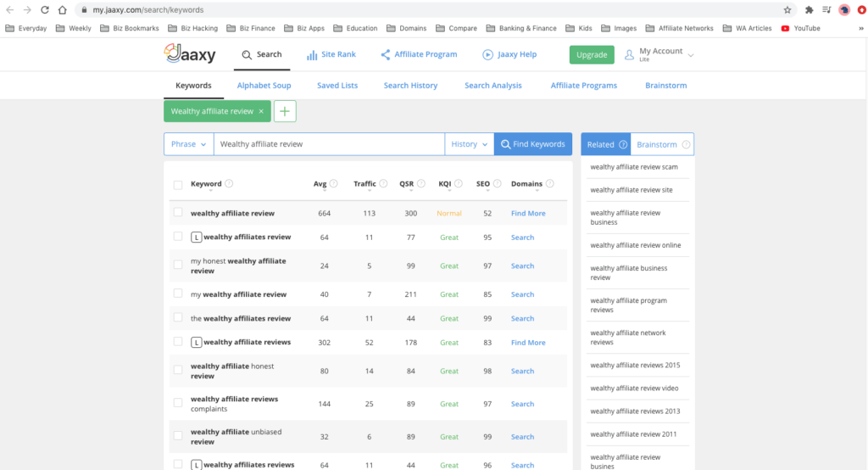Image resolution: width=868 pixels, height=470 pixels.
Task: Click the help icon next to Domains column
Action: [x=549, y=184]
